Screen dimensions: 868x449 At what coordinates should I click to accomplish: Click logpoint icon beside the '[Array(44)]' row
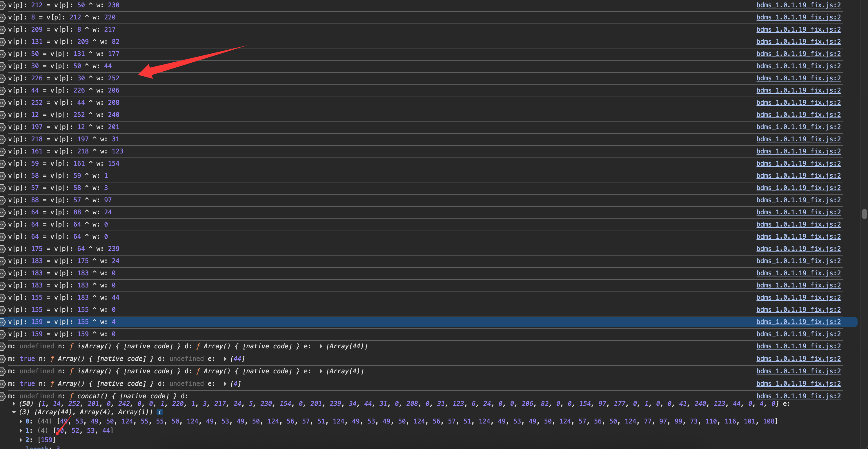pos(3,346)
